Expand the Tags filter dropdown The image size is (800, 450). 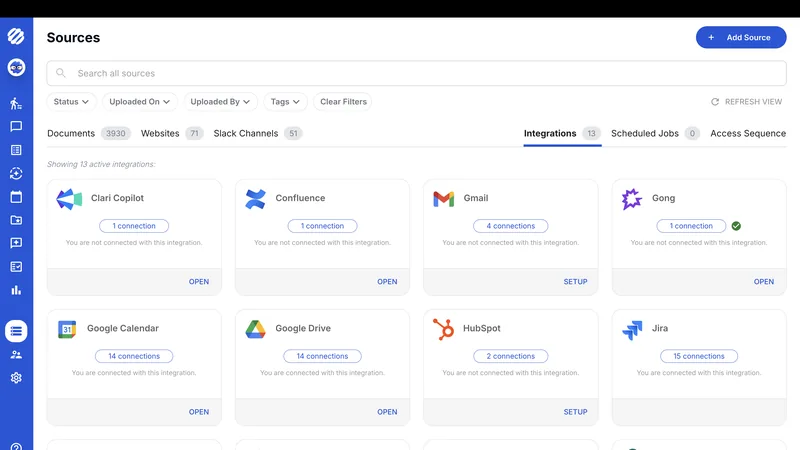[x=285, y=102]
